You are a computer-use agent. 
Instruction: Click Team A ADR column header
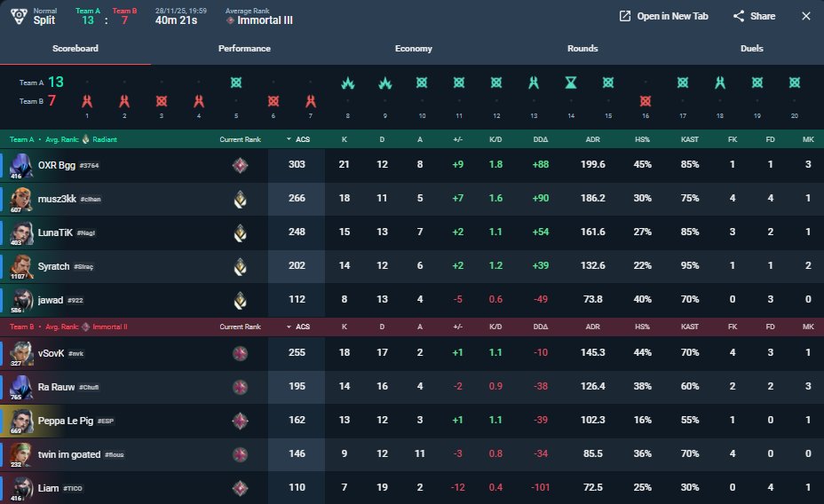(593, 139)
